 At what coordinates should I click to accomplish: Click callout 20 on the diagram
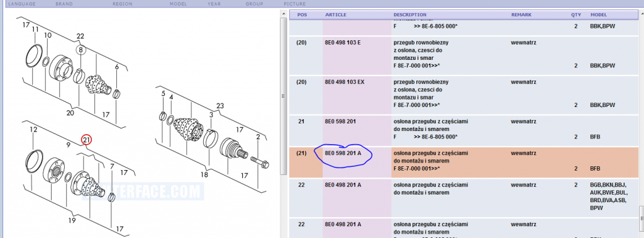pos(70,113)
